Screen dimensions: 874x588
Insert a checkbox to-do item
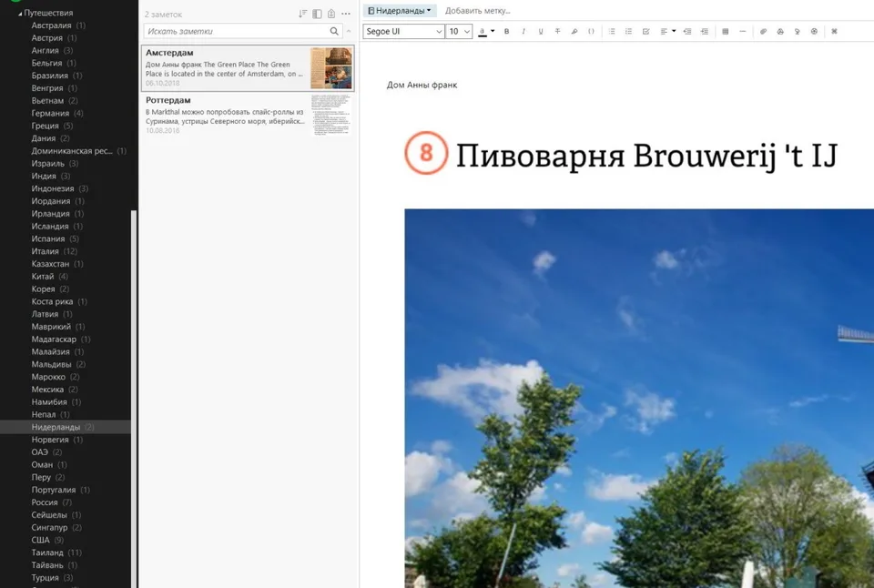pos(646,31)
